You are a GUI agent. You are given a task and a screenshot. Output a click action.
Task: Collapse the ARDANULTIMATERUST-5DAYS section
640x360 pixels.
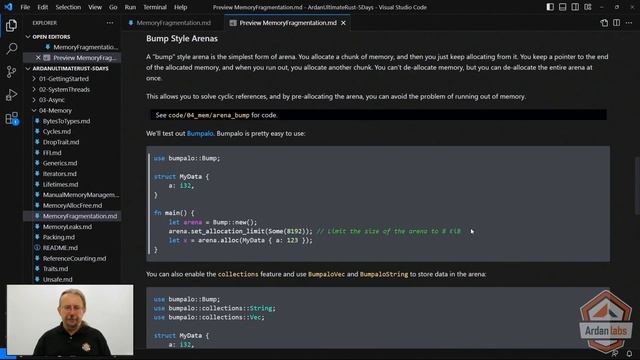70,68
